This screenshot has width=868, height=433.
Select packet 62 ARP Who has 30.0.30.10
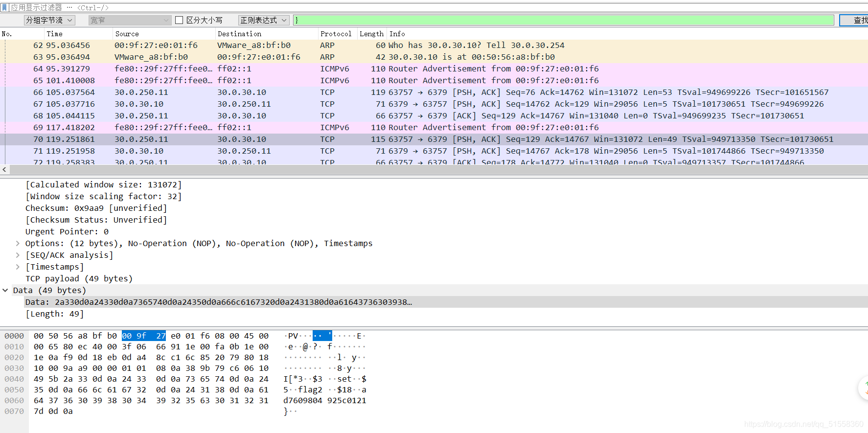pos(434,45)
